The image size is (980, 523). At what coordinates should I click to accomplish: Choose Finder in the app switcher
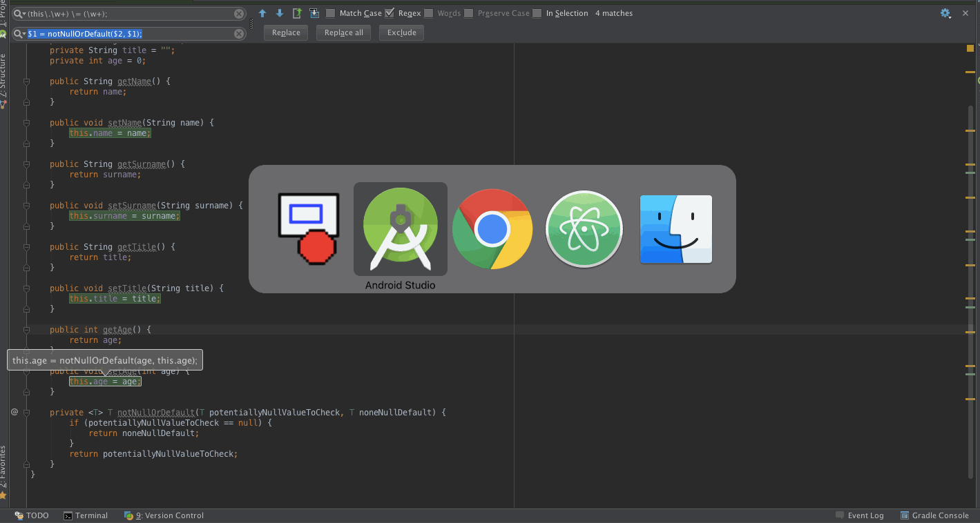[x=675, y=229]
